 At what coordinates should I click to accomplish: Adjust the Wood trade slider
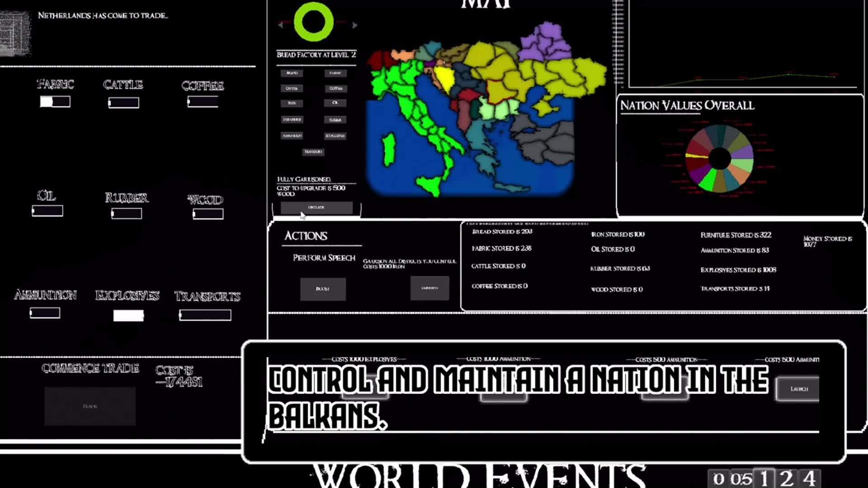208,214
